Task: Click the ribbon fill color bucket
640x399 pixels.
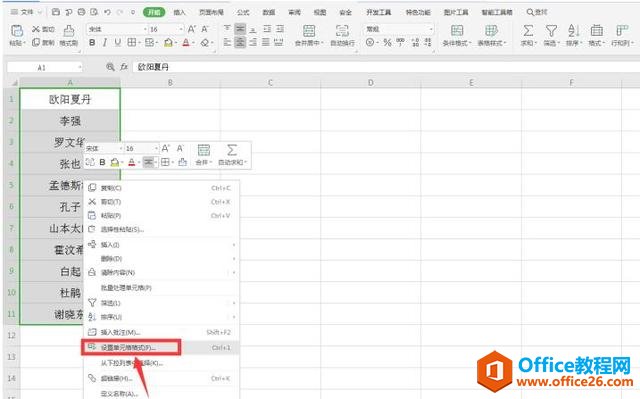Action: [x=168, y=42]
